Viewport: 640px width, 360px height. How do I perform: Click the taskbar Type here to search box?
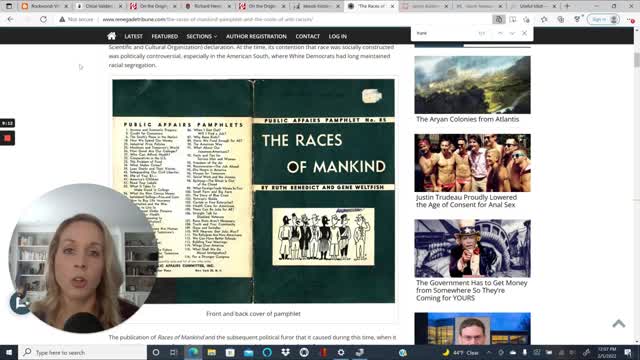83,352
